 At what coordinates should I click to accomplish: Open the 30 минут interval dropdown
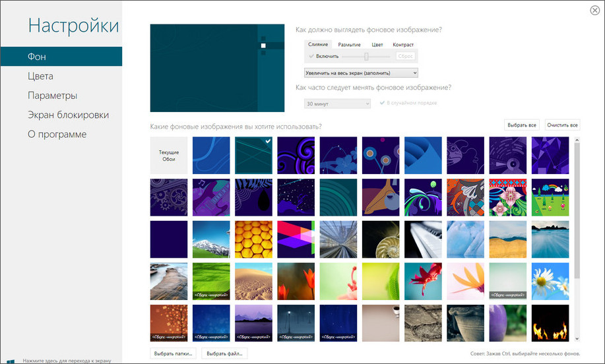pos(338,104)
